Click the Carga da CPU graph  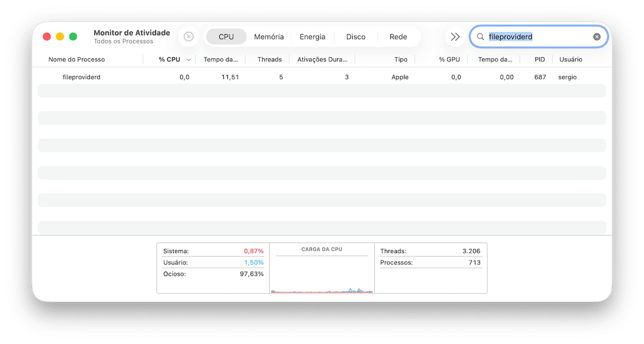click(x=321, y=273)
